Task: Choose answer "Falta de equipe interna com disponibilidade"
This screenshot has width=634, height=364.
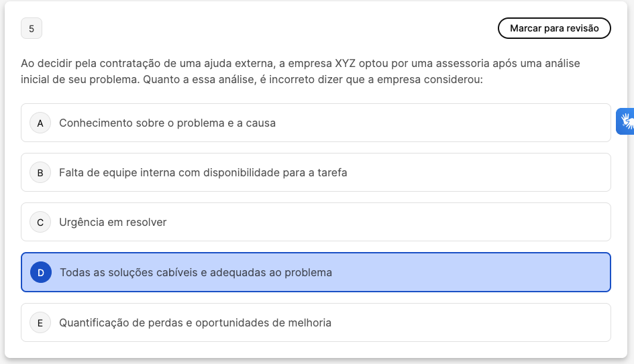Action: tap(203, 173)
